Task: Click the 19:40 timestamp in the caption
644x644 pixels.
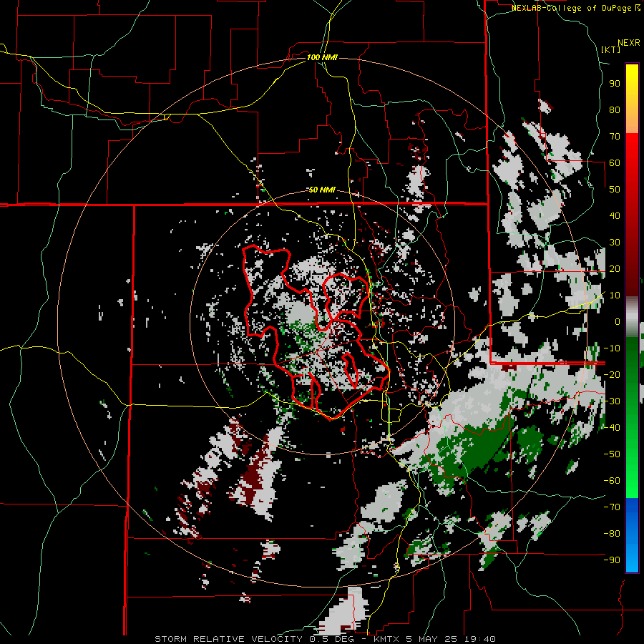Action: pos(482,639)
